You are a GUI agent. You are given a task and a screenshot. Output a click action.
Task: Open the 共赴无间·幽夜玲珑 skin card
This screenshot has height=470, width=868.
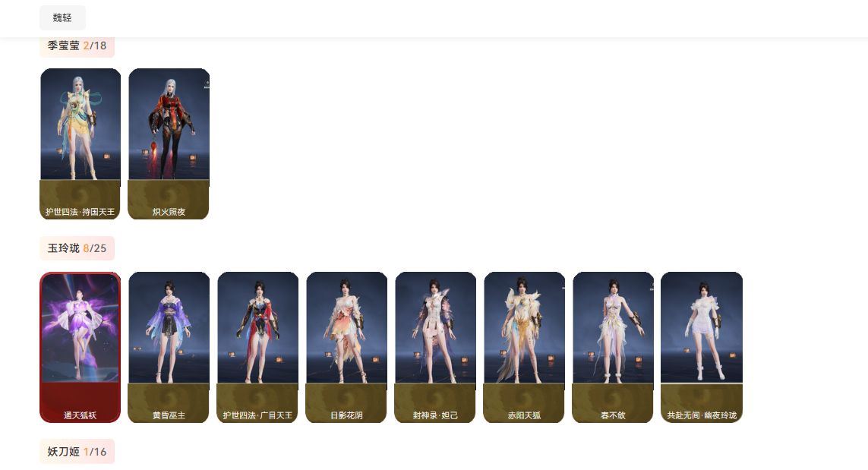(x=702, y=347)
